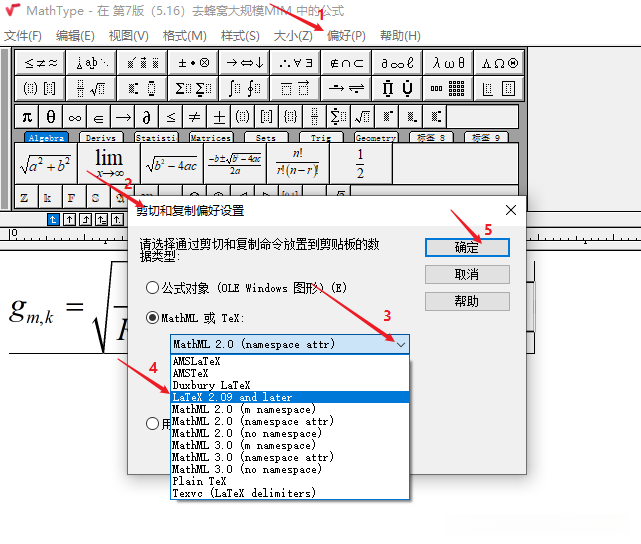Choose Duxbury LaTeX from the list
The width and height of the screenshot is (641, 544).
[x=290, y=385]
